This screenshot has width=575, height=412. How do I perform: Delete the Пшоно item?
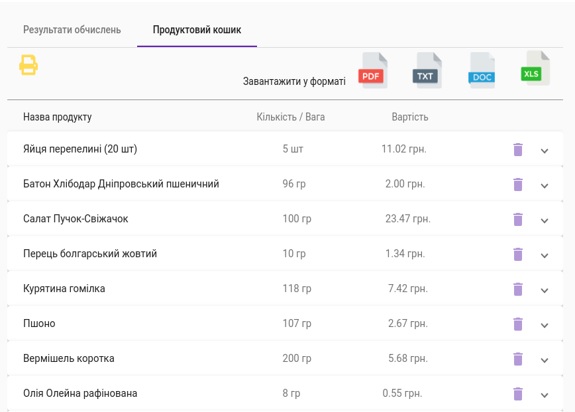[x=518, y=324]
